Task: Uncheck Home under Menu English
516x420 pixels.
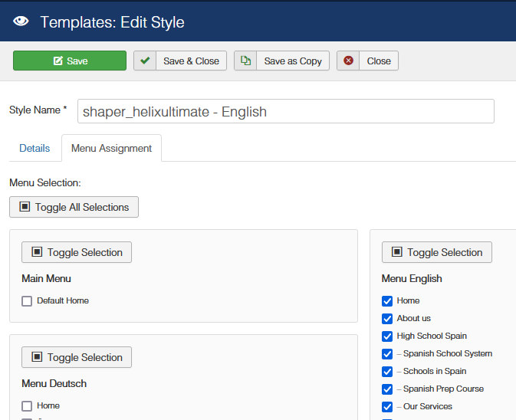Action: 387,301
